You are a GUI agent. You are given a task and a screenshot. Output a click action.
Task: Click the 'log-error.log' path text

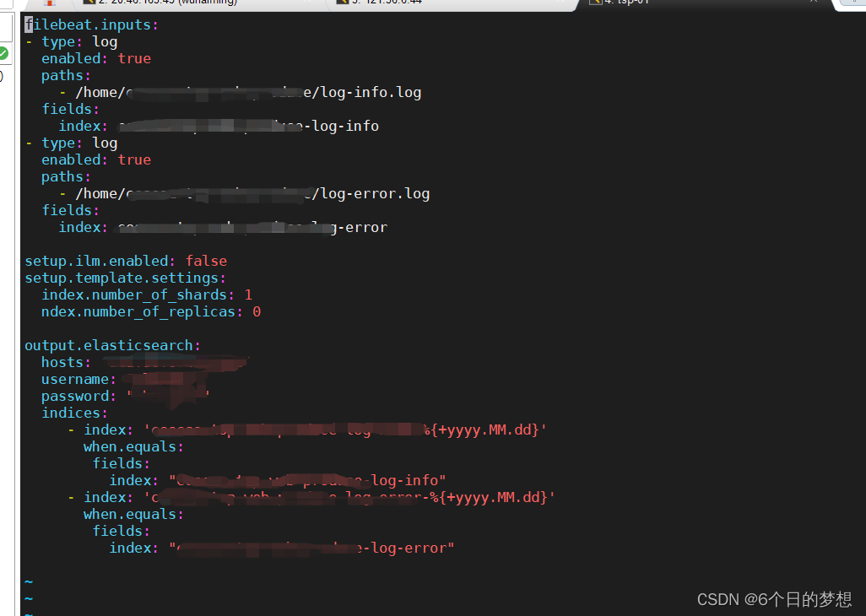[376, 194]
